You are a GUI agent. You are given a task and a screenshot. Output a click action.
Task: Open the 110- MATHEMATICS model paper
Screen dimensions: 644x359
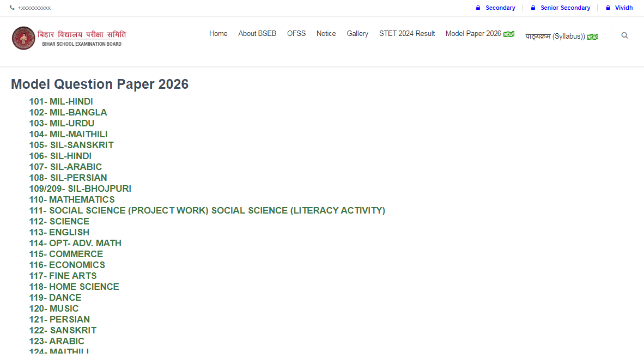coord(72,199)
